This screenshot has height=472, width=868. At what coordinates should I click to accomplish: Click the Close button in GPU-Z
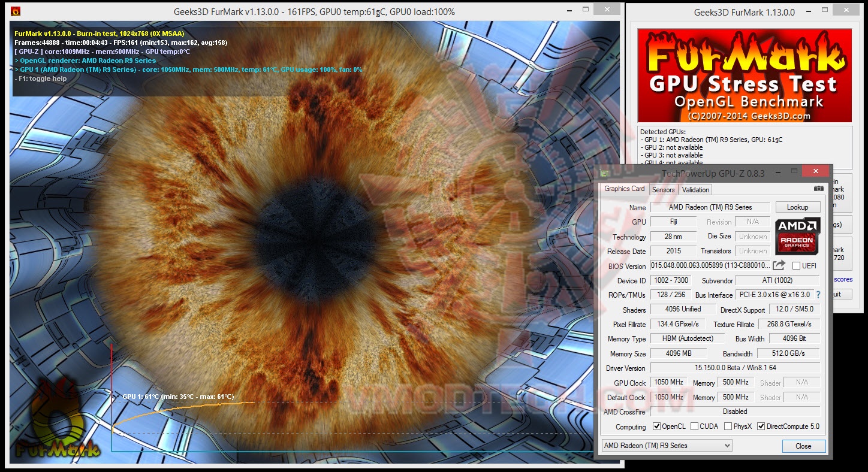[803, 446]
